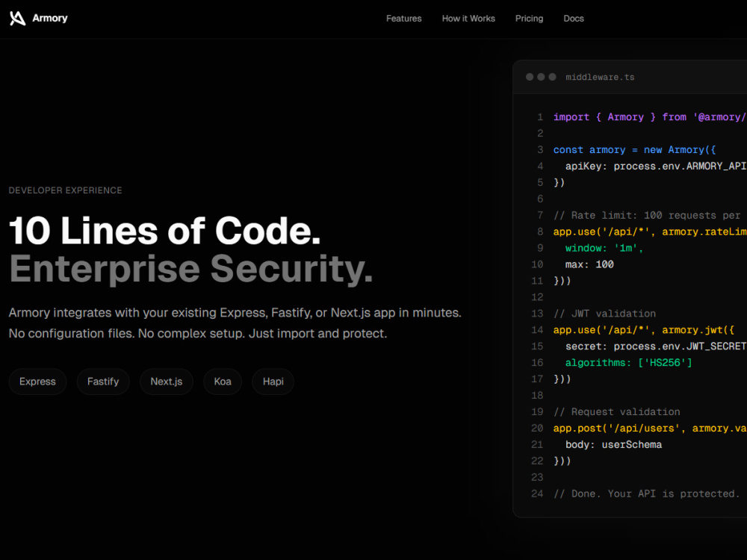The width and height of the screenshot is (747, 560).
Task: Click '// Done. Your API is protected.' comment
Action: pyautogui.click(x=646, y=494)
